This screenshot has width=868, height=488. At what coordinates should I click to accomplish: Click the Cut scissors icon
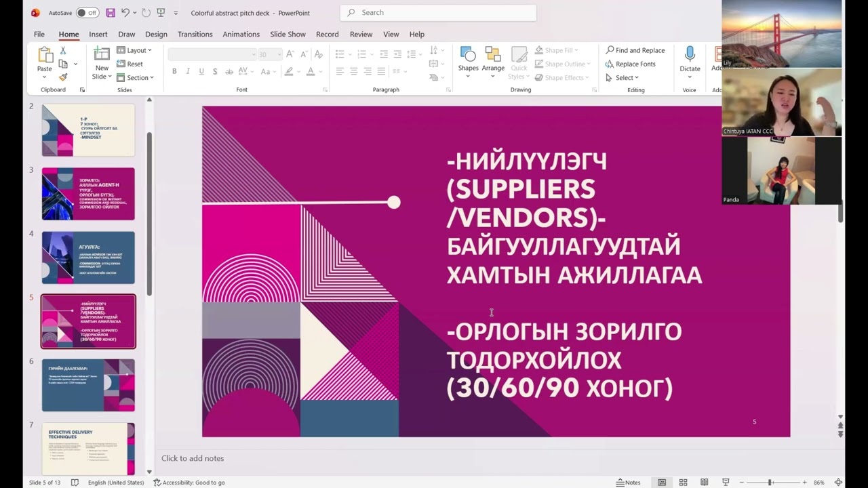tap(63, 50)
